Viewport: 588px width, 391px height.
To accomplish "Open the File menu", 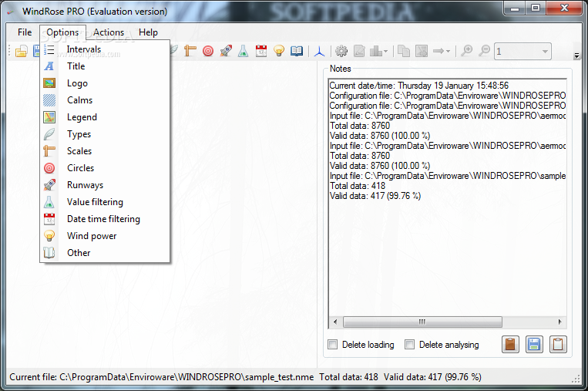I will point(25,32).
